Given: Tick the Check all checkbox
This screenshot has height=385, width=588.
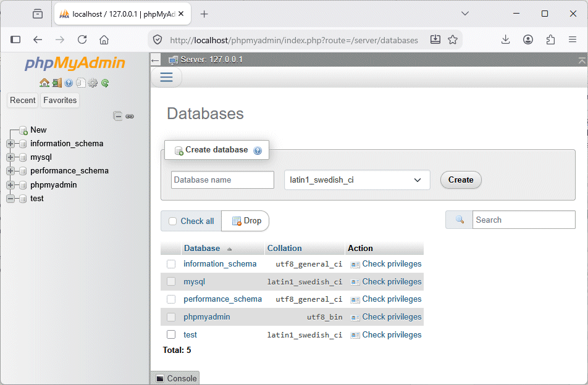Looking at the screenshot, I should (172, 221).
